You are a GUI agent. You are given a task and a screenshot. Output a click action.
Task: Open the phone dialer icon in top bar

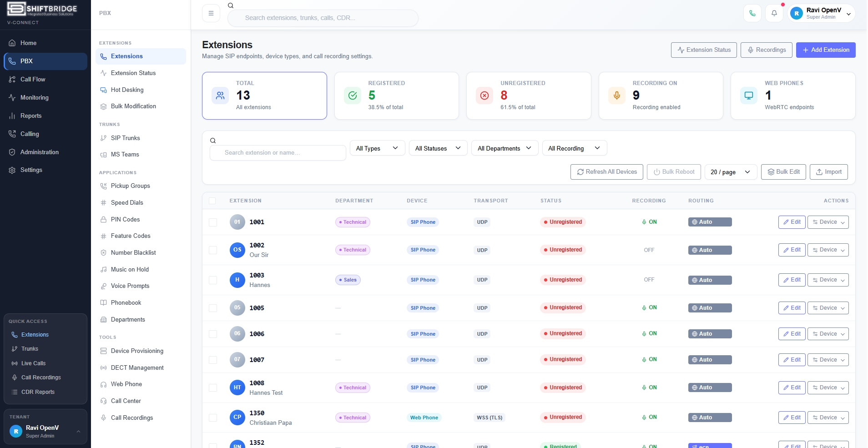(752, 13)
